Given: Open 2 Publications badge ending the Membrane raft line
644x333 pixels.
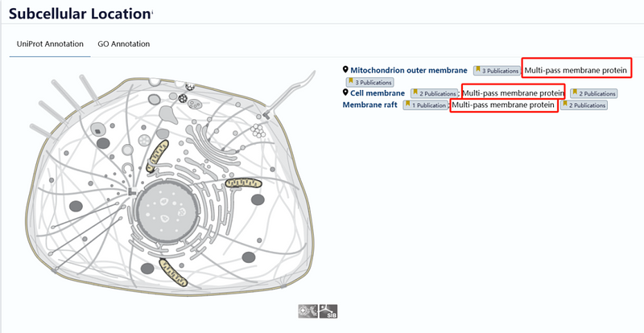Looking at the screenshot, I should point(584,105).
